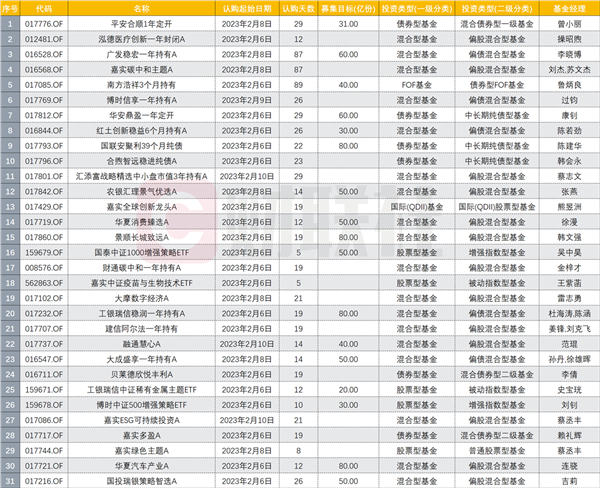Click fund name 广发稳宏一年持有A
The width and height of the screenshot is (600, 488).
[x=142, y=54]
